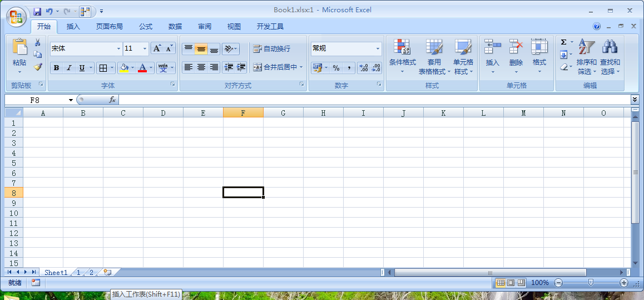Apply cell borders button
644x300 pixels.
pyautogui.click(x=103, y=68)
